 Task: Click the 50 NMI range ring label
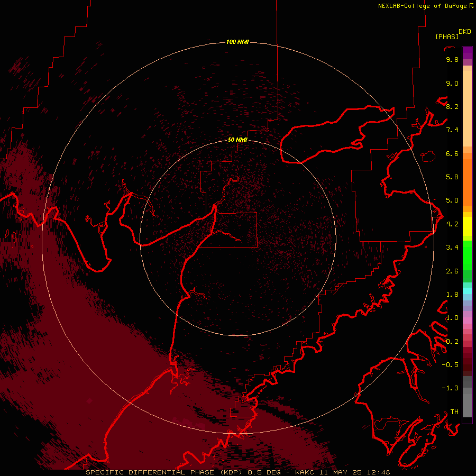click(237, 140)
